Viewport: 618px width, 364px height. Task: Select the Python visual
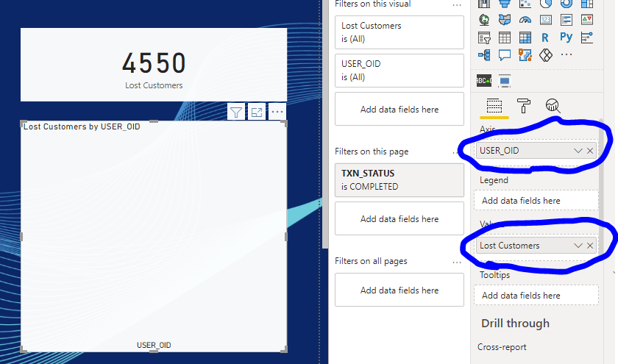(x=566, y=37)
